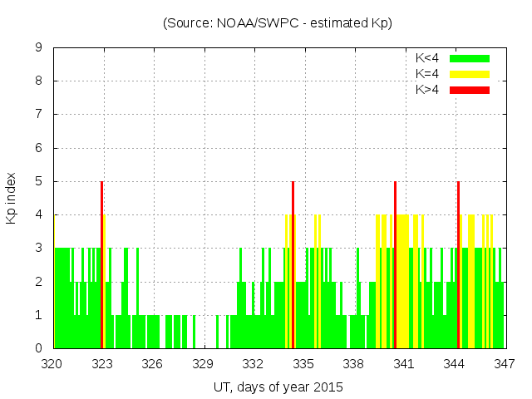Click the NOAA/SWPC estimated Kp chart title

click(x=278, y=23)
